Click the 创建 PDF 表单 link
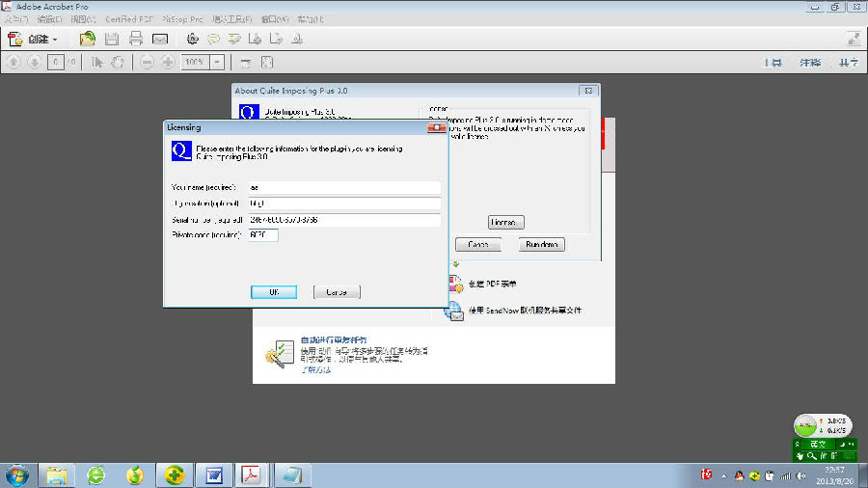868x488 pixels. [492, 284]
